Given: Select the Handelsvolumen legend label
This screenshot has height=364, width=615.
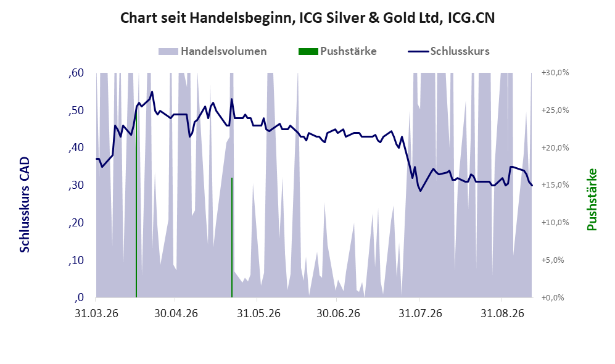Looking at the screenshot, I should [223, 51].
